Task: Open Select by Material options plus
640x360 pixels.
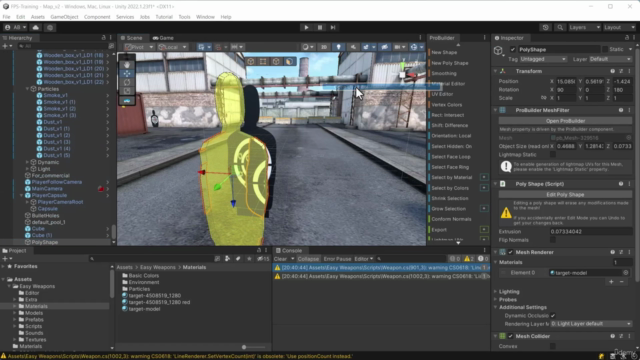Action: pos(484,177)
